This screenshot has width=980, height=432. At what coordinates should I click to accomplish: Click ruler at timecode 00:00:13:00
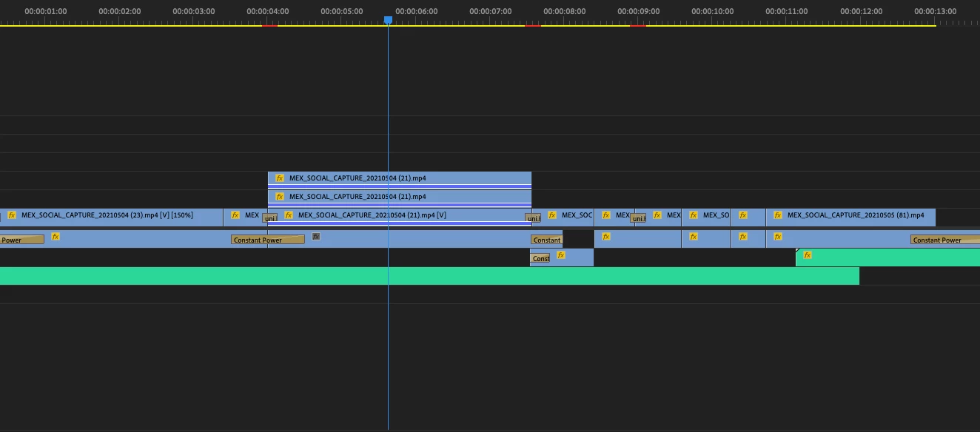tap(935, 11)
